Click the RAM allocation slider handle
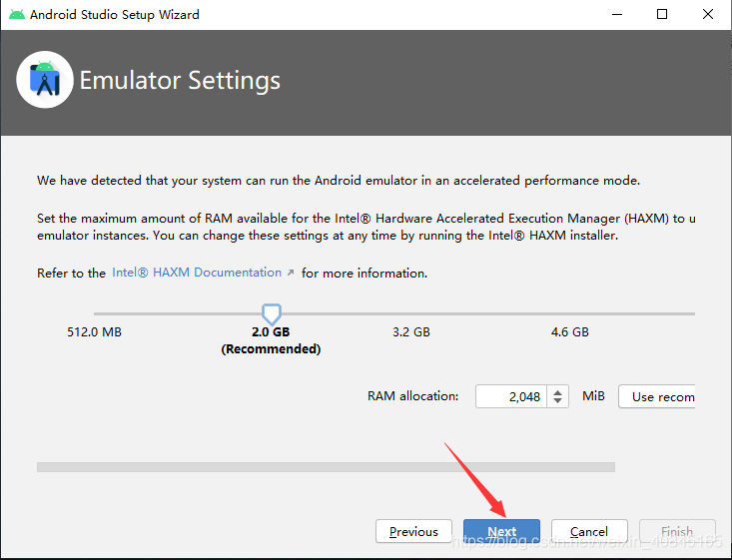Viewport: 732px width, 560px height. 272,314
